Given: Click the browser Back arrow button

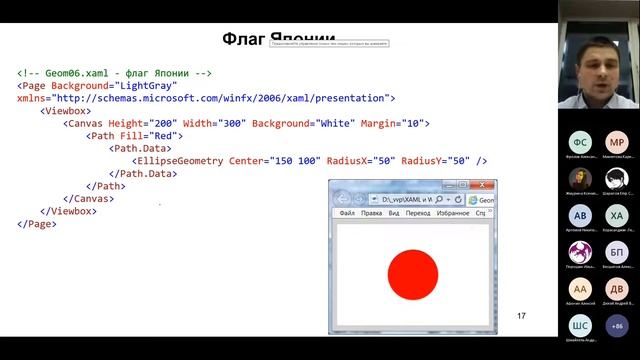Looking at the screenshot, I should pos(342,199).
